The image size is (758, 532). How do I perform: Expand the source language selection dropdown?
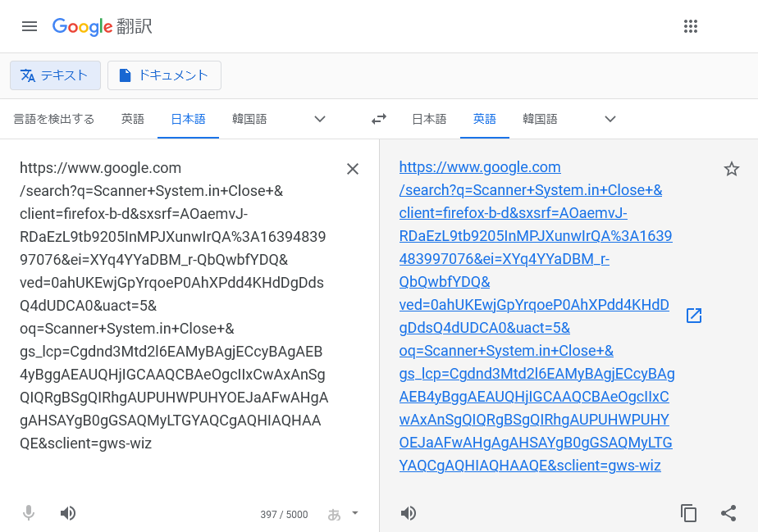click(x=319, y=119)
